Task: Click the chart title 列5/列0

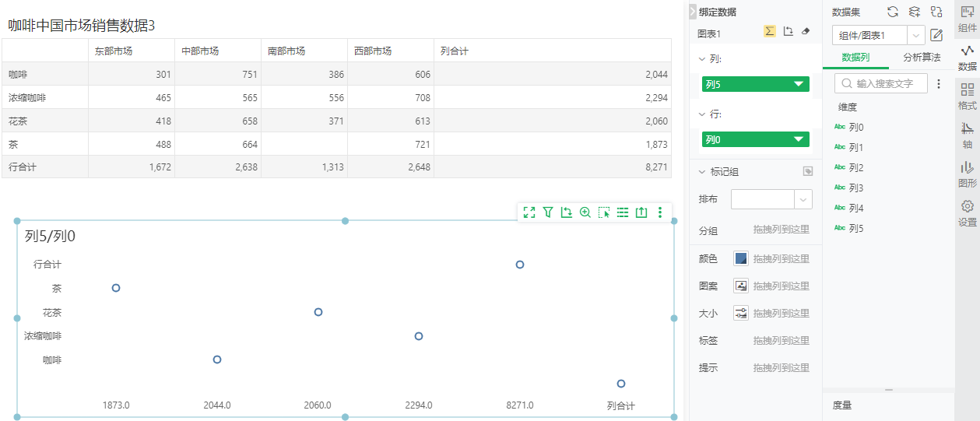Action: click(x=50, y=237)
